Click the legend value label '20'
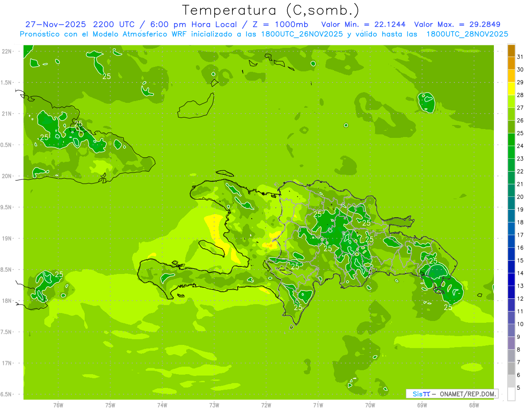 coord(520,196)
